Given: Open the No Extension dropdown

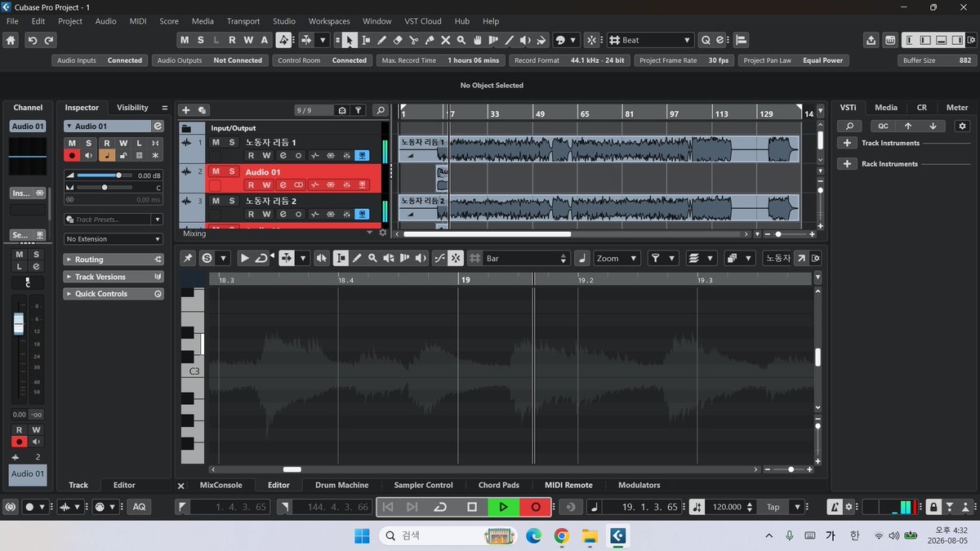Looking at the screenshot, I should [x=114, y=239].
